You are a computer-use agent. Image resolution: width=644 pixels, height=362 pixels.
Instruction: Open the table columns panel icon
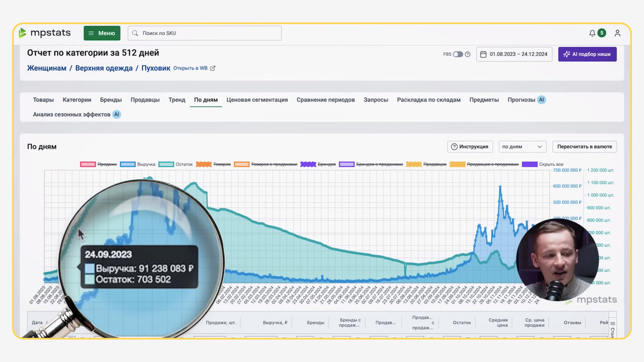coord(613,323)
